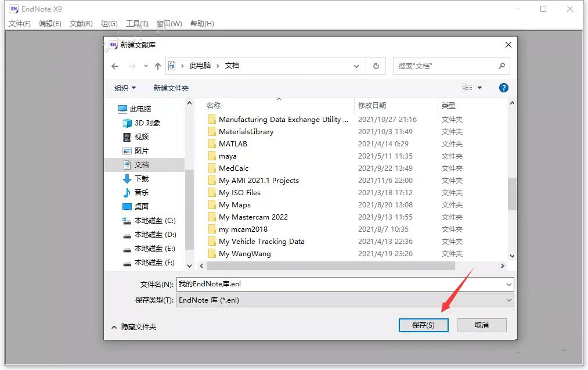Open view options dropdown arrow
This screenshot has width=588, height=370.
[479, 88]
